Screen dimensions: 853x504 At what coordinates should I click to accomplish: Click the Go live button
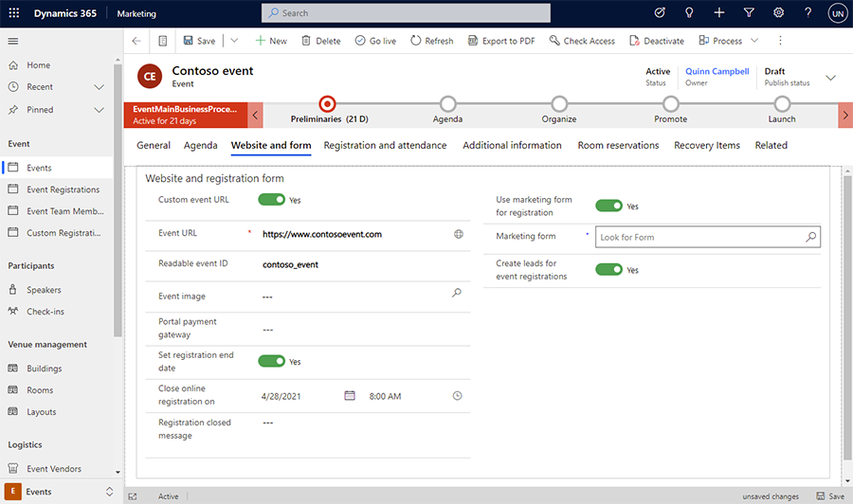(375, 41)
